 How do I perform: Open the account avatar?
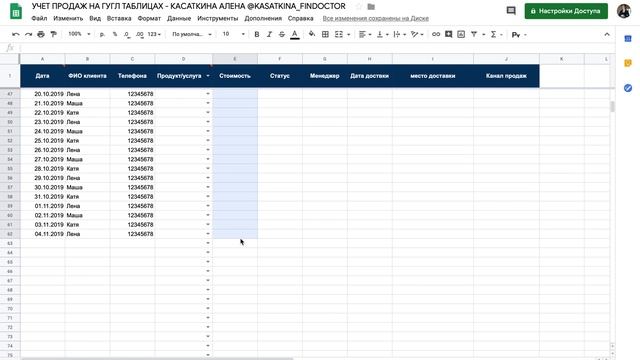624,11
